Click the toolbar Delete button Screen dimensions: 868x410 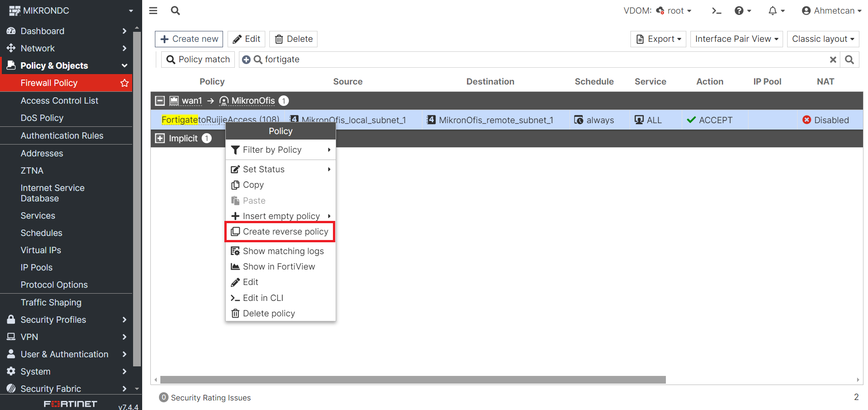[293, 39]
